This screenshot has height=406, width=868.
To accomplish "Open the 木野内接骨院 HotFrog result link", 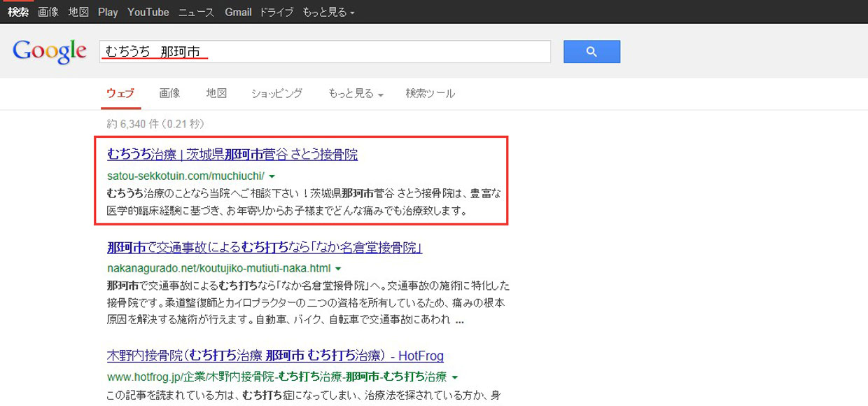I will tap(275, 356).
